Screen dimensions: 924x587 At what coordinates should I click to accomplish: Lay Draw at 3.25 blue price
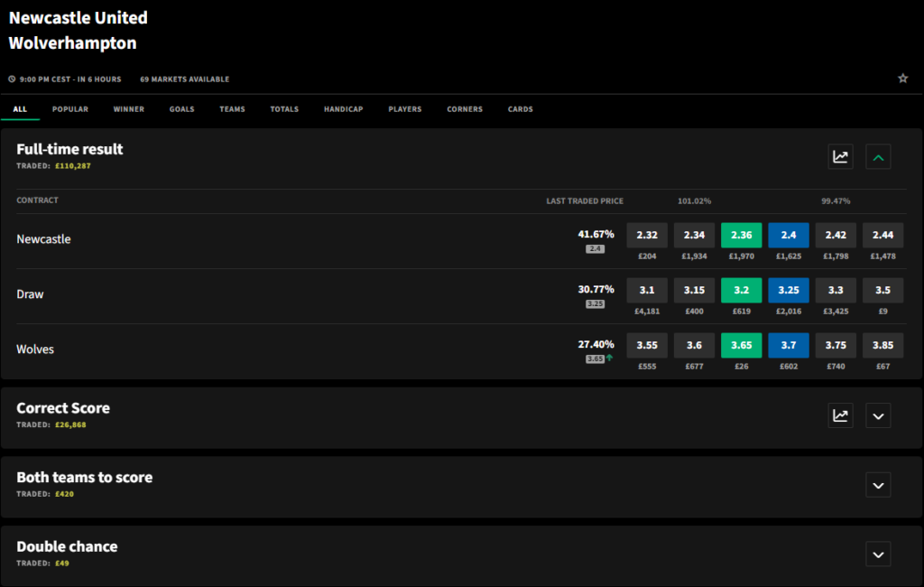[789, 290]
